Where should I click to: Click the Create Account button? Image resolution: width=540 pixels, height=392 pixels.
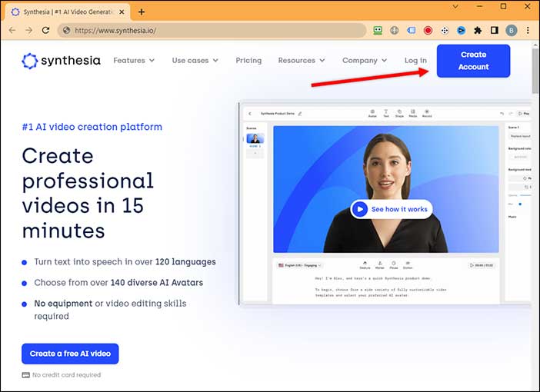click(x=473, y=61)
